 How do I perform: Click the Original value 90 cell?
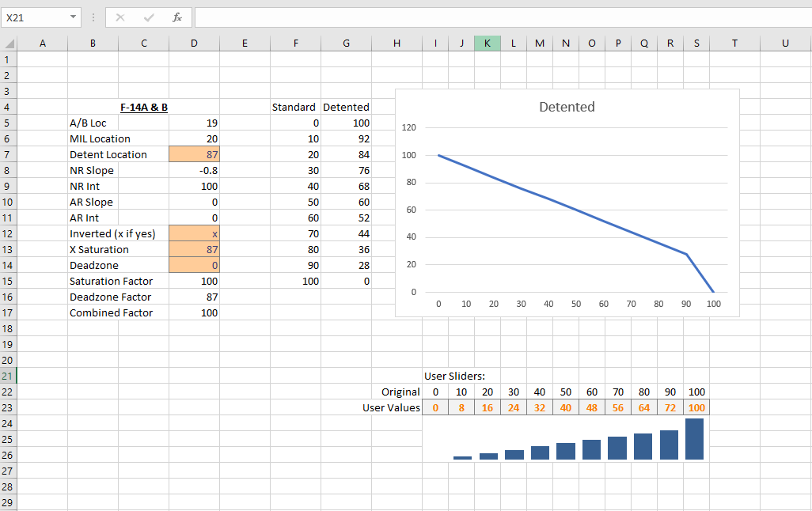tap(670, 392)
